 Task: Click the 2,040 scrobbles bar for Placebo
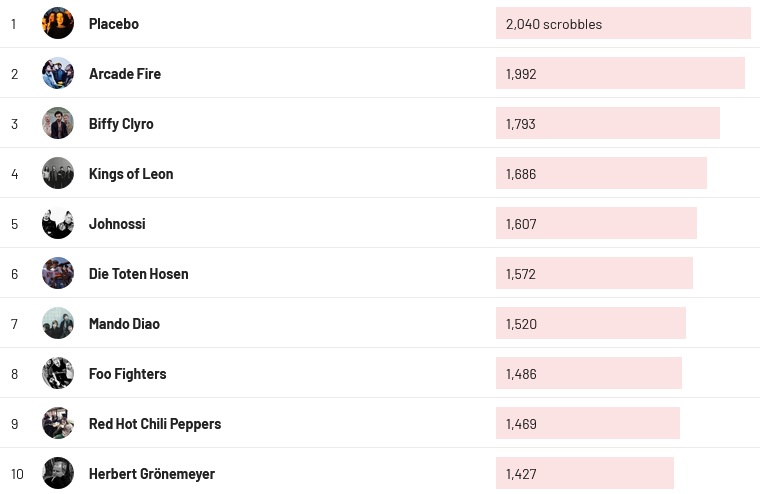tap(622, 23)
